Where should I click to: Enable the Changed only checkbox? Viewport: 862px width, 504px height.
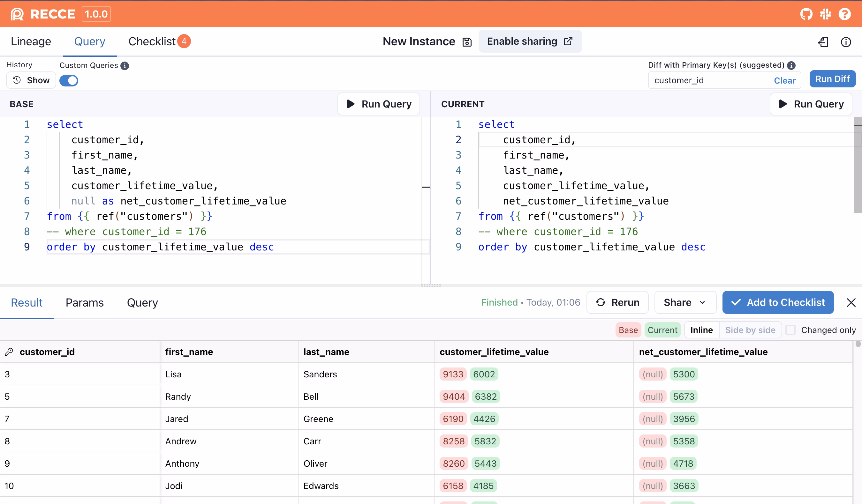790,330
